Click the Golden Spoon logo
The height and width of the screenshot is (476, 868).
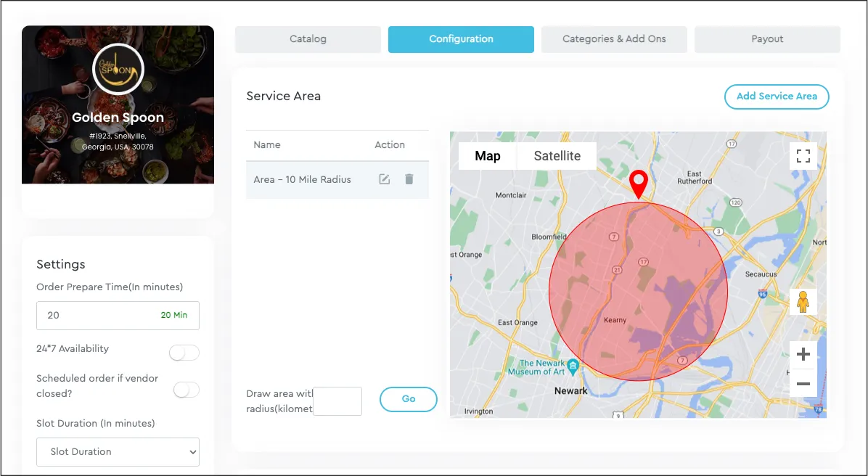[x=118, y=70]
